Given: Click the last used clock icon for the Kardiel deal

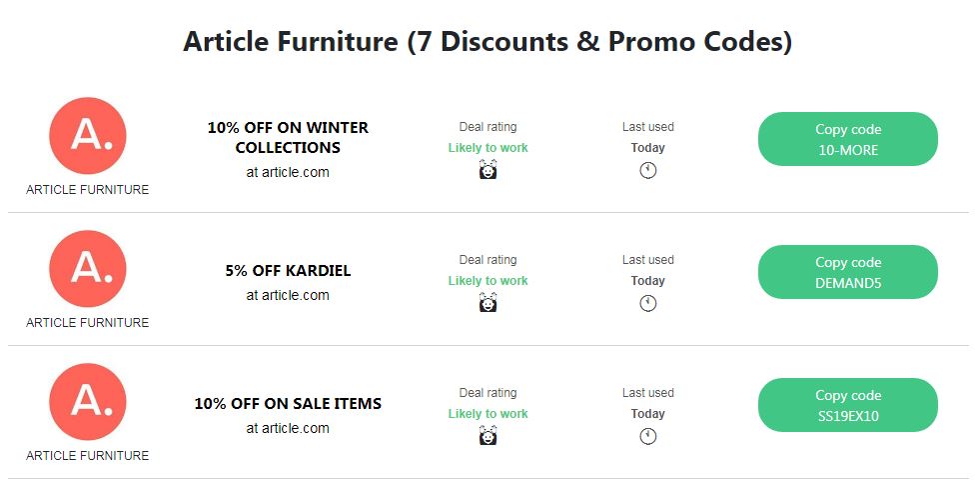Looking at the screenshot, I should tap(648, 303).
